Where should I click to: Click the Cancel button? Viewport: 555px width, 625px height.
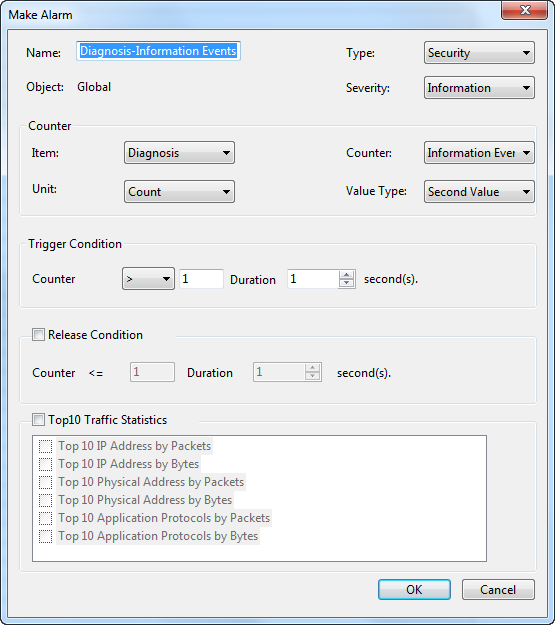click(498, 590)
